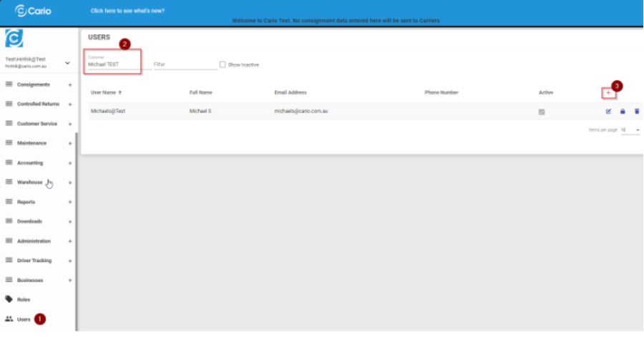Toggle the Show Inactive checkbox

click(223, 64)
